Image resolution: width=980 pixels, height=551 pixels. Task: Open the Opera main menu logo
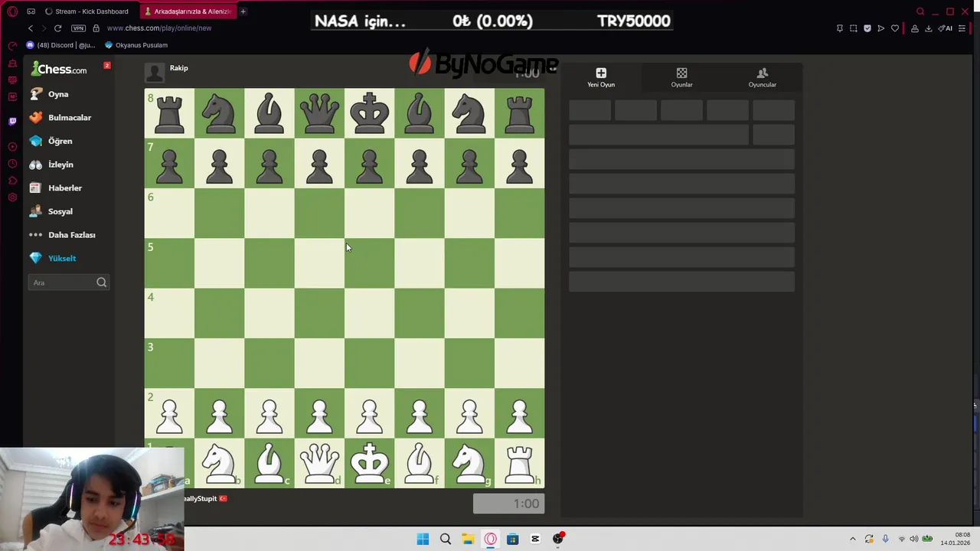click(12, 11)
